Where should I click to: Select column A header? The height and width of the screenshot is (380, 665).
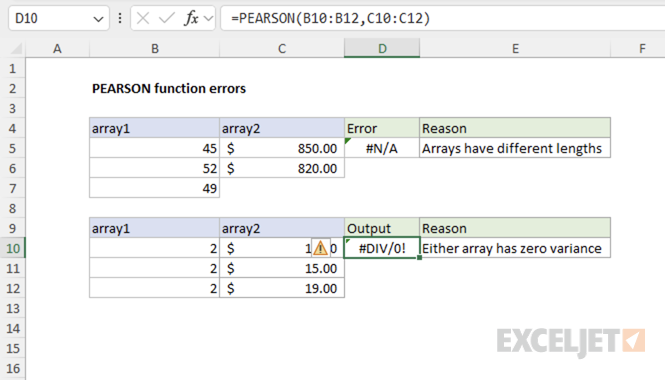tap(57, 49)
